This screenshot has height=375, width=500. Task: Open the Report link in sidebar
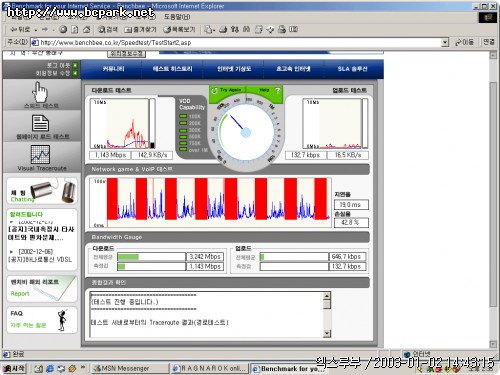pyautogui.click(x=20, y=294)
